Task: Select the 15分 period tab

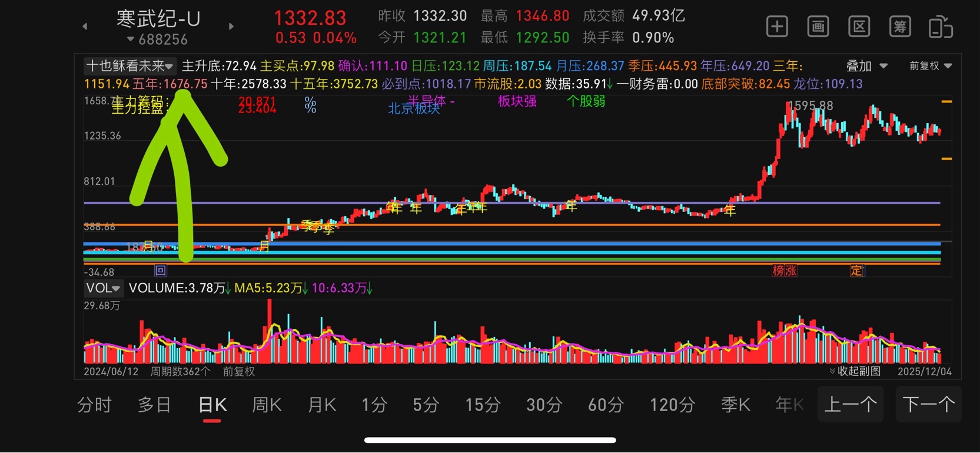Action: pos(483,405)
